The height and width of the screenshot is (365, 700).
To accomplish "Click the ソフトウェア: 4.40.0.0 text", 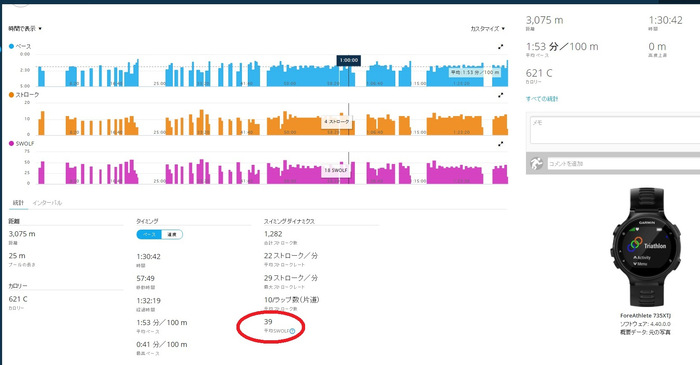I will (x=645, y=324).
